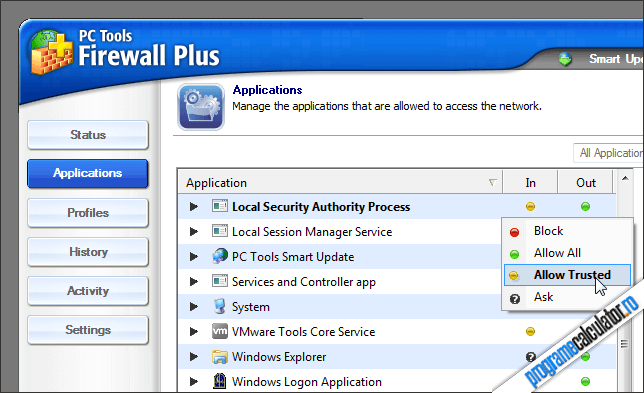Expand Local Session Manager Service row

point(194,232)
